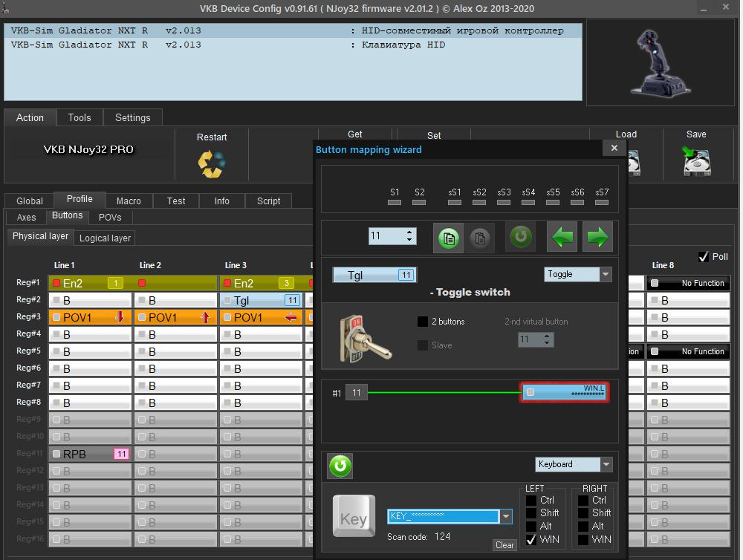The height and width of the screenshot is (560, 743).
Task: Click the red up arrow on Line 2 POV1
Action: [205, 317]
